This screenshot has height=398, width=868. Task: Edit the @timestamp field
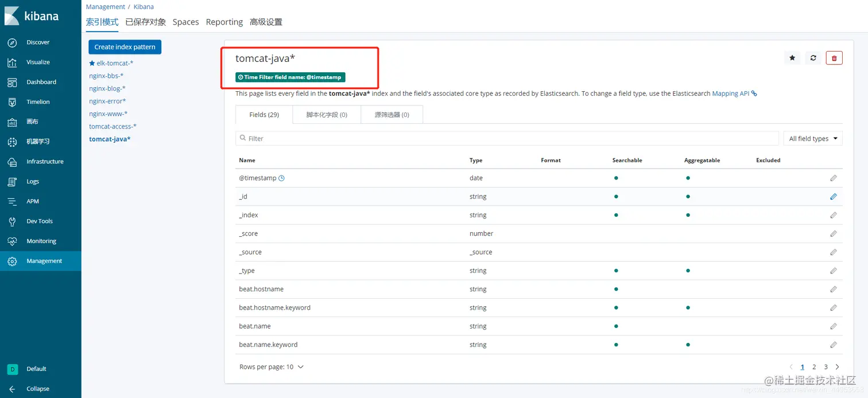(x=834, y=178)
